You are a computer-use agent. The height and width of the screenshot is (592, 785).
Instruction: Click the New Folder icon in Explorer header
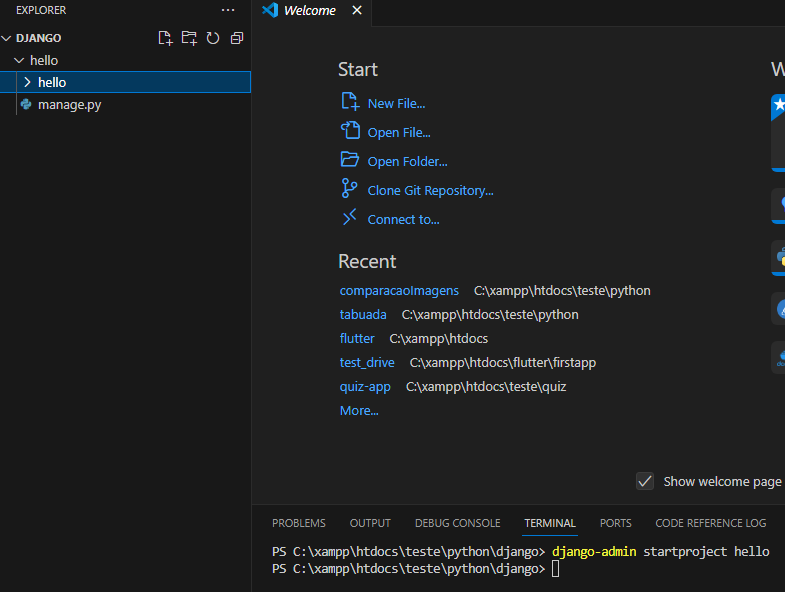pyautogui.click(x=189, y=38)
